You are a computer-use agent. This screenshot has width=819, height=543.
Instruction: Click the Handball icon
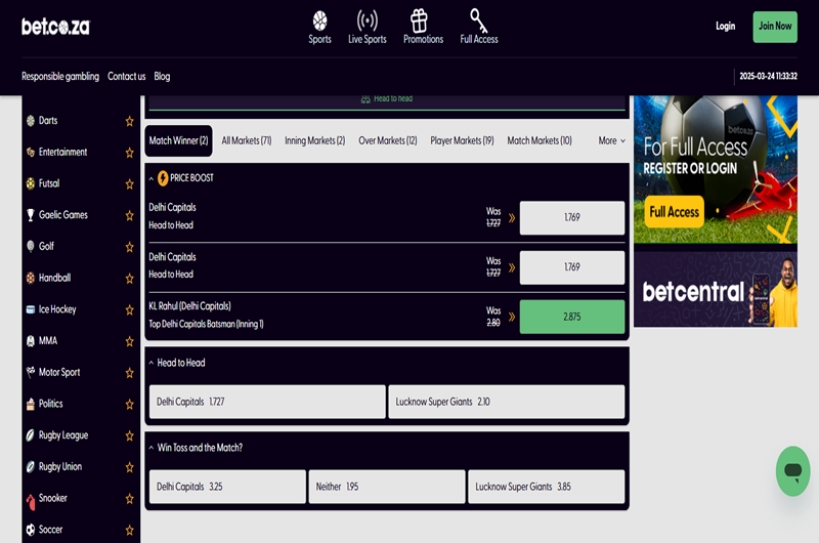(x=30, y=278)
